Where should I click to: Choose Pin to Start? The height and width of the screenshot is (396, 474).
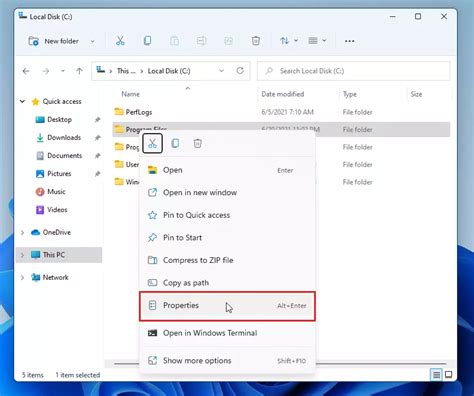[x=227, y=238]
